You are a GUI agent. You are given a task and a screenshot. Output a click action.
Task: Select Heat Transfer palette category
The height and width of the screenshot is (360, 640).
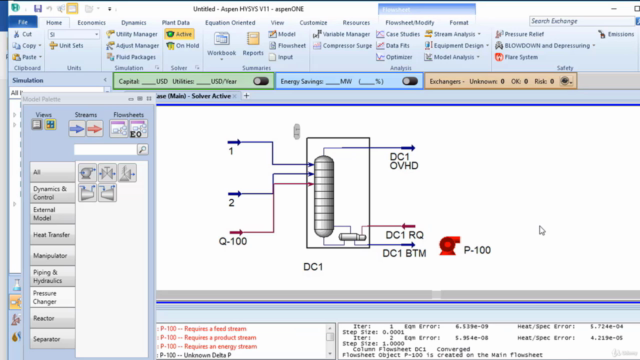52,235
